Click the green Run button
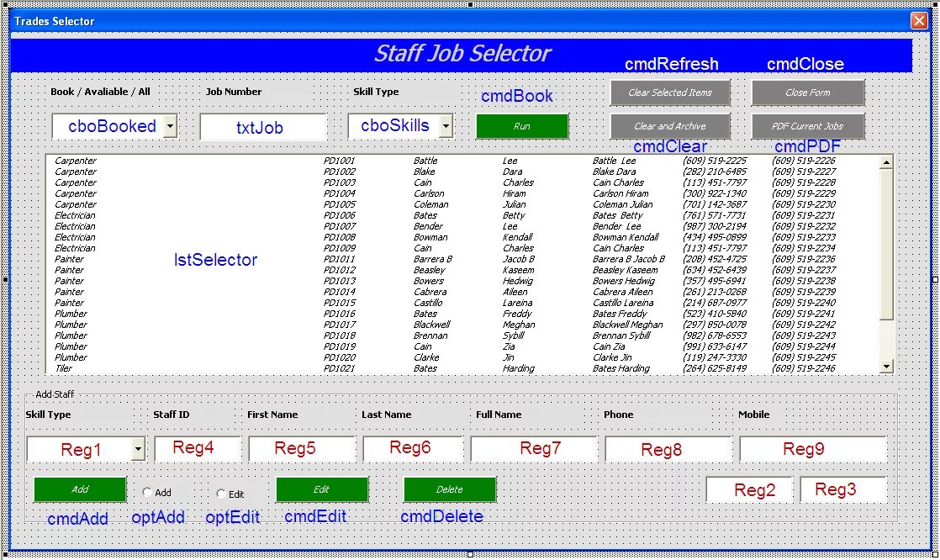 pos(521,126)
